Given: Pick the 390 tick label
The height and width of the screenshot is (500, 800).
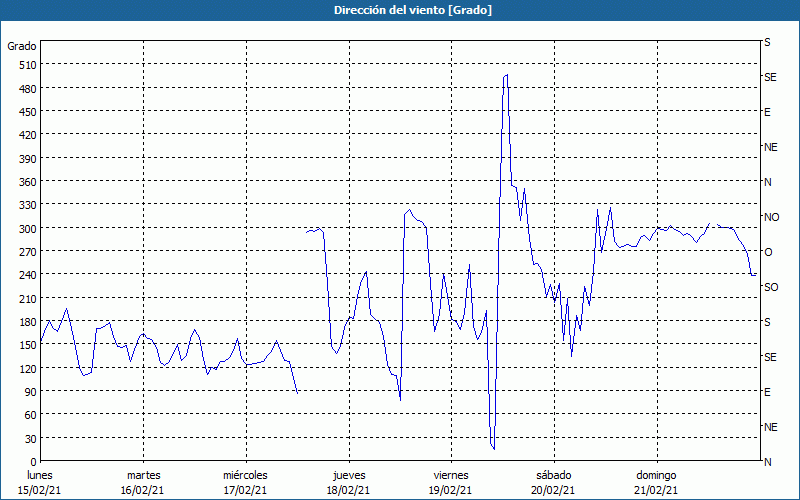Looking at the screenshot, I should tap(28, 159).
